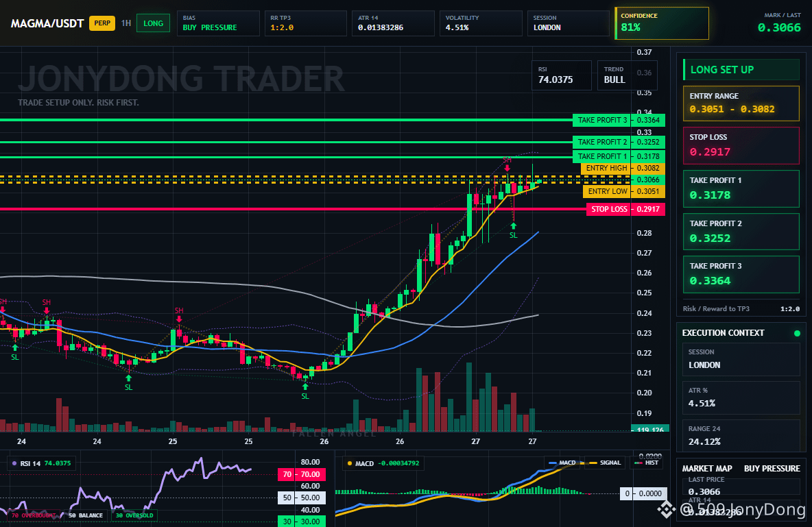Click the yellow dot beside MACD label
812x527 pixels.
350,463
